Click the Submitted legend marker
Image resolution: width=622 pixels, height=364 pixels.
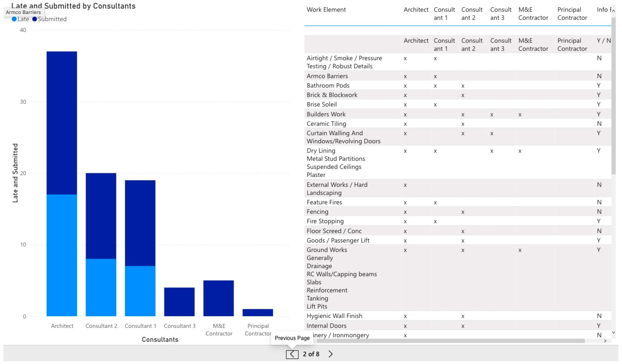(x=35, y=19)
